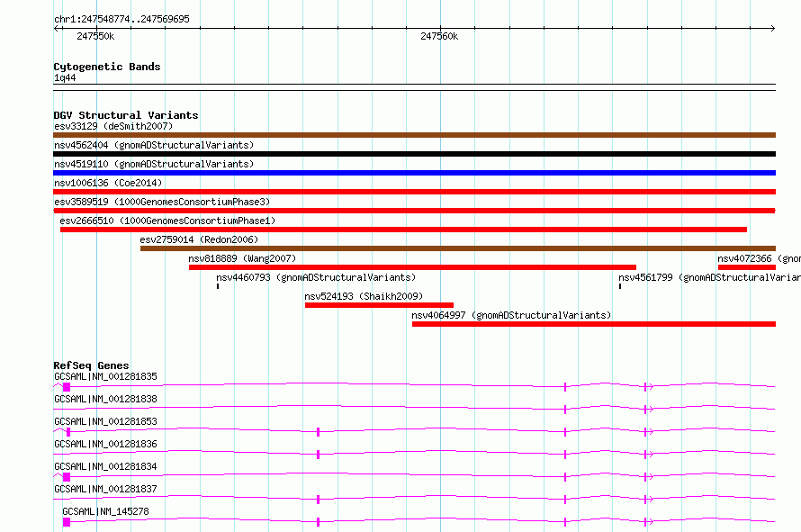
Task: Select the red nsv818889 variant bar
Action: (x=412, y=267)
